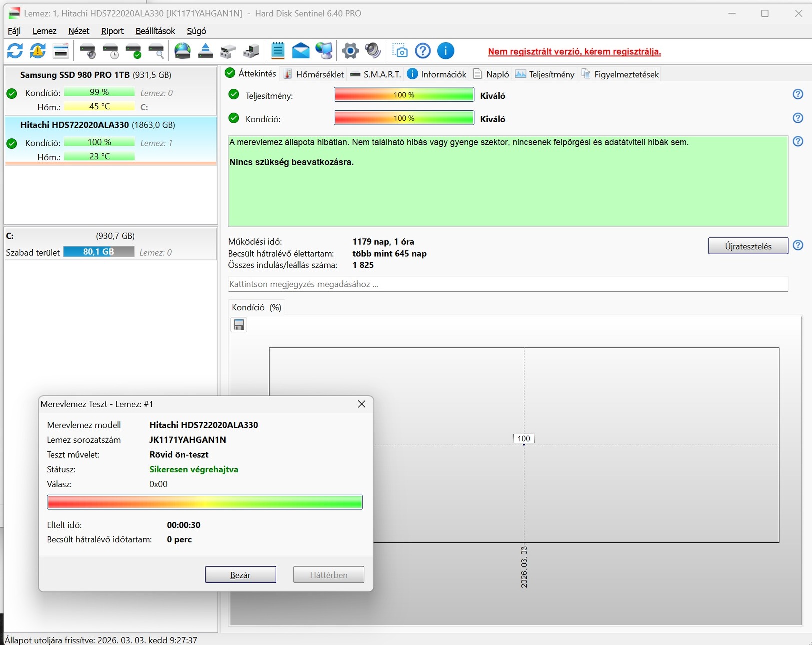
Task: Click the globe with monitor toolbar icon
Action: [324, 51]
